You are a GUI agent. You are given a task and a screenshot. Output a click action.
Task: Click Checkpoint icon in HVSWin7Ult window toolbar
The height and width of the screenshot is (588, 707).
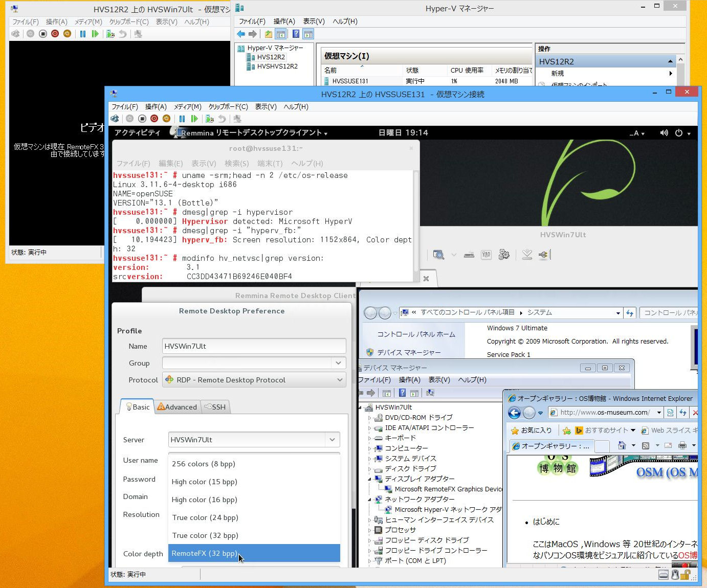111,34
